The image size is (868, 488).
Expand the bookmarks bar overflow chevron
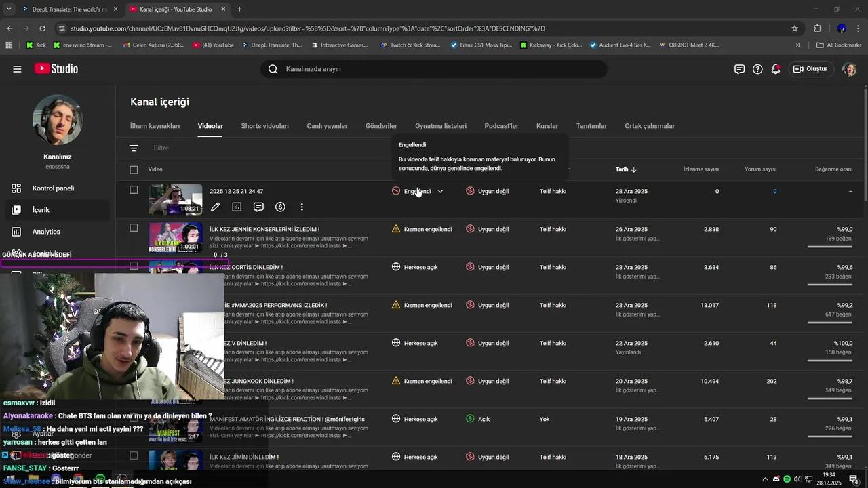(x=798, y=45)
